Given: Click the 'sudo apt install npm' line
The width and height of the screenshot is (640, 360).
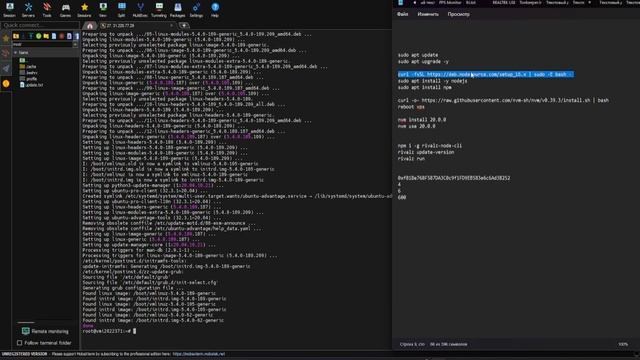Looking at the screenshot, I should 424,87.
